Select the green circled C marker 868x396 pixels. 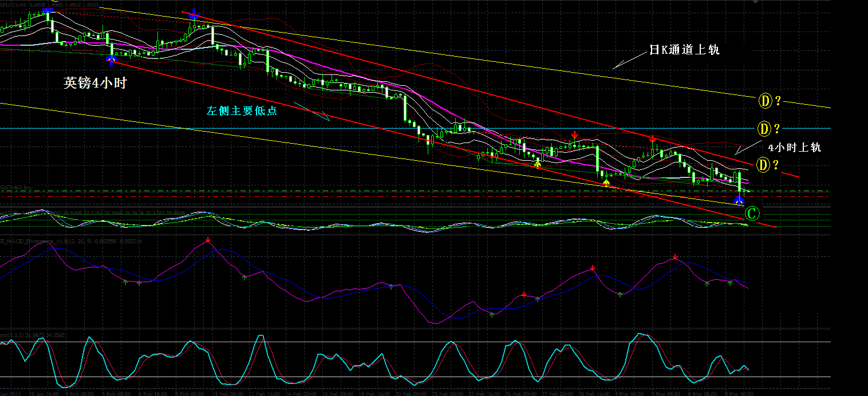pyautogui.click(x=752, y=214)
